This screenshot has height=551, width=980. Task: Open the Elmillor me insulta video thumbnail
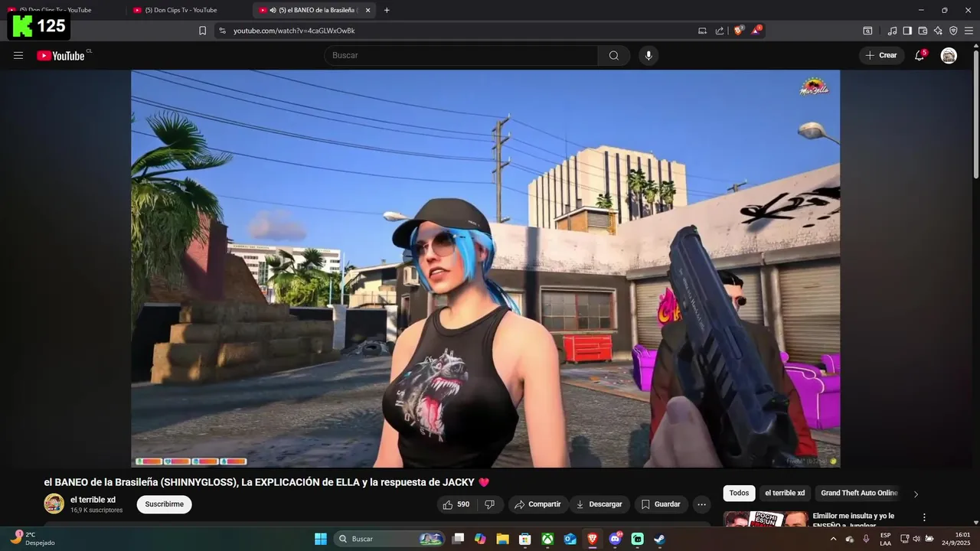pos(766,519)
